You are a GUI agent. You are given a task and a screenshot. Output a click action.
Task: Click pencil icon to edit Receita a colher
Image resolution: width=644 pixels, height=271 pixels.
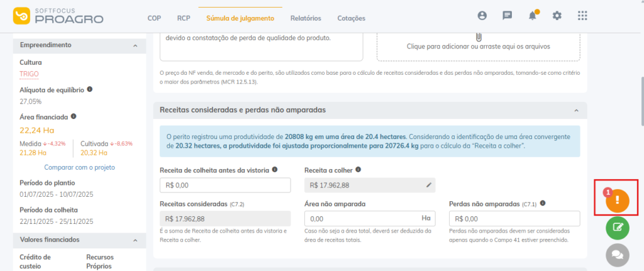coord(429,185)
